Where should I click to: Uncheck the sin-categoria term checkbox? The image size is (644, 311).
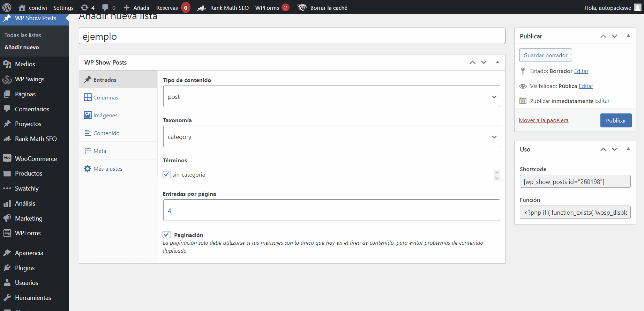(x=167, y=175)
